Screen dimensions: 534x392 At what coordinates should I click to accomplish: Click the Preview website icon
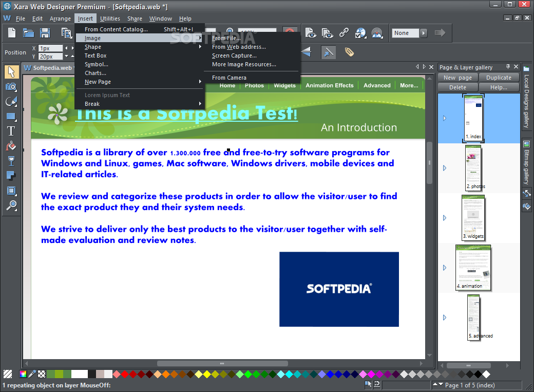[x=327, y=33]
